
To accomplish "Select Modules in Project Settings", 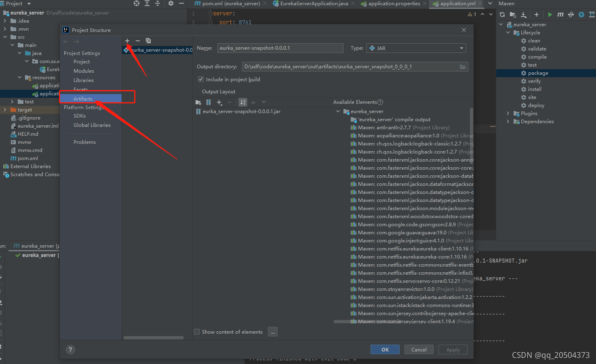I will (x=84, y=71).
